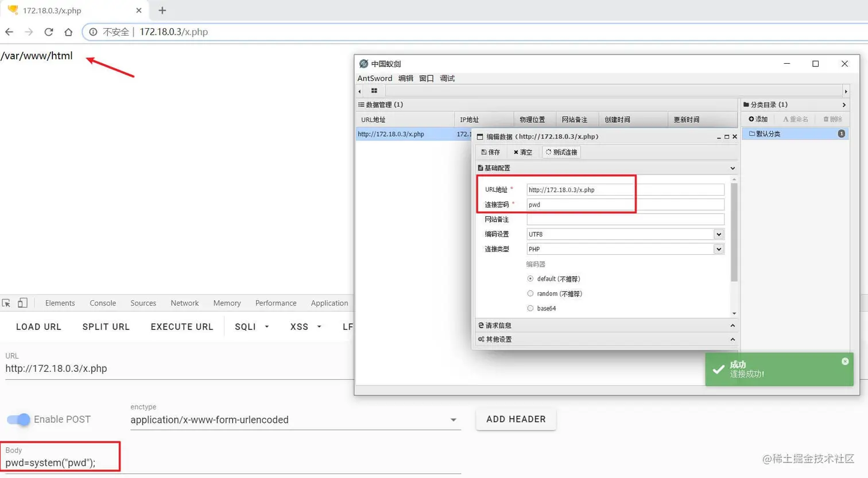This screenshot has height=478, width=868.
Task: Toggle the DevTools device toolbar icon
Action: pyautogui.click(x=22, y=303)
